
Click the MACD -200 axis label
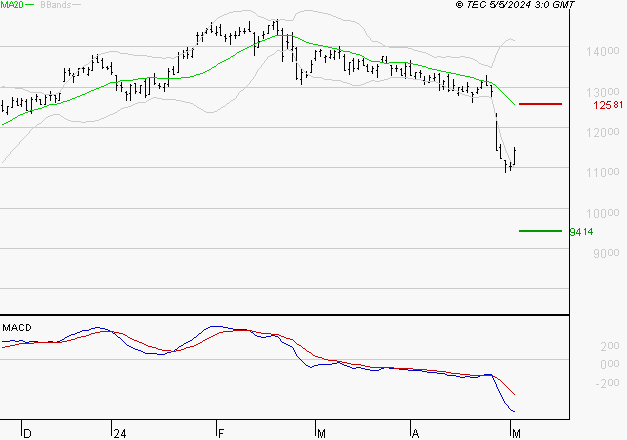pyautogui.click(x=607, y=383)
